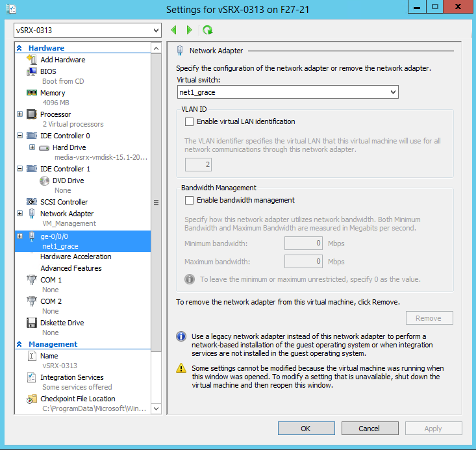Viewport: 476px width, 450px height.
Task: Click the VLAN identifier number field
Action: (x=198, y=164)
